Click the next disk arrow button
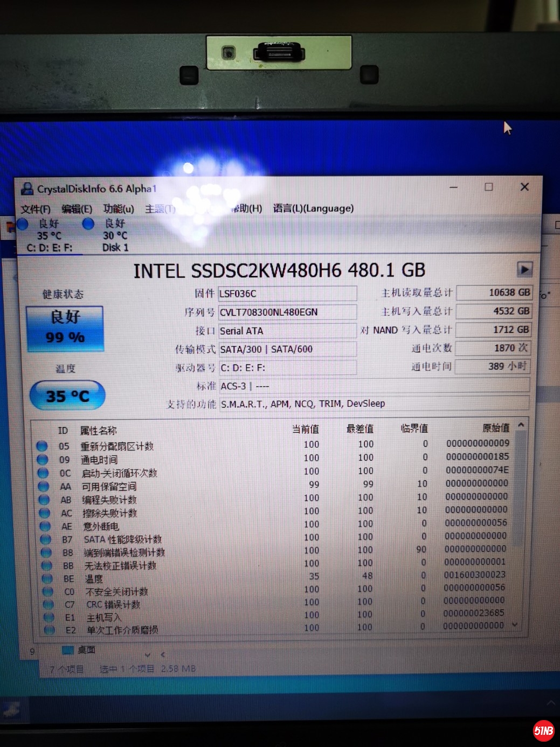560x747 pixels. click(x=524, y=269)
